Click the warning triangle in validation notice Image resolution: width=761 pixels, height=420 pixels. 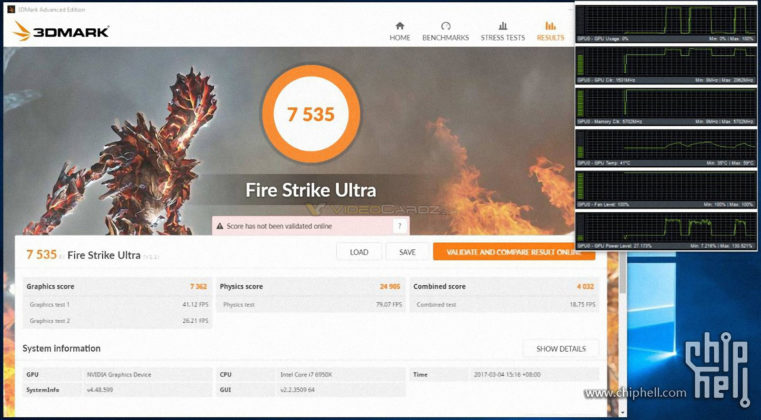coord(220,227)
